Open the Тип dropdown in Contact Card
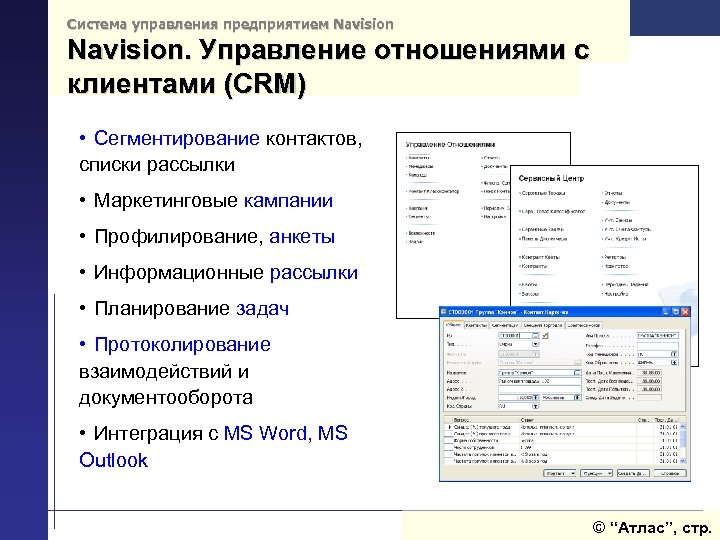The width and height of the screenshot is (720, 540). [x=535, y=344]
